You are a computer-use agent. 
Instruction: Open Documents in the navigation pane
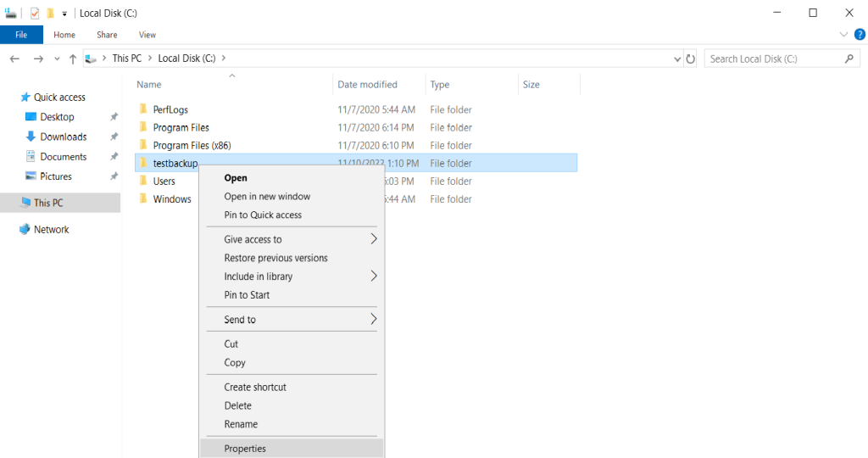(x=63, y=157)
